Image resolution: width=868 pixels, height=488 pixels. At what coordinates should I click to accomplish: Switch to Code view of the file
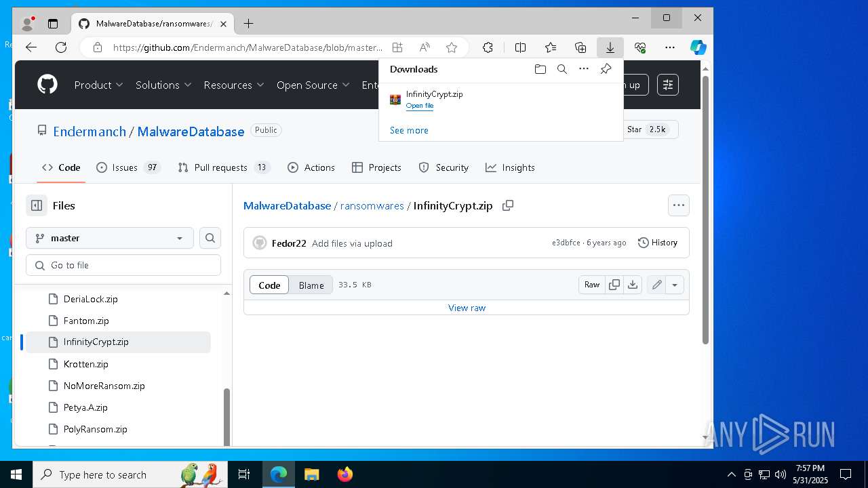(x=269, y=285)
